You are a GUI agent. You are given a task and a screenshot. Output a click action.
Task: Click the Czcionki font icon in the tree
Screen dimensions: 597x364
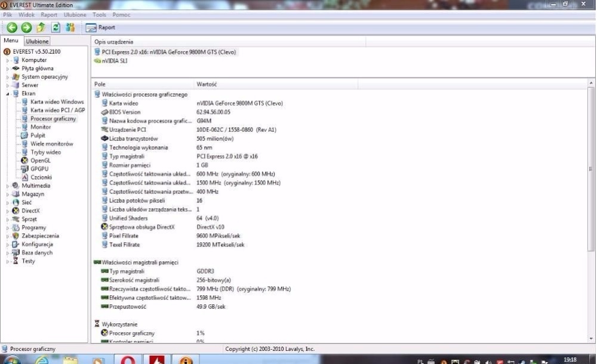coord(24,177)
